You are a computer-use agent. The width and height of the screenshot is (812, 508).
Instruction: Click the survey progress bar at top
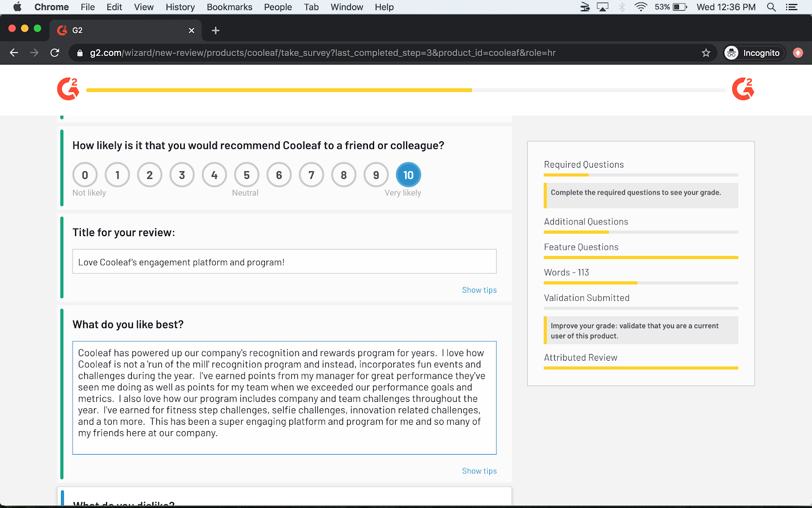click(406, 90)
